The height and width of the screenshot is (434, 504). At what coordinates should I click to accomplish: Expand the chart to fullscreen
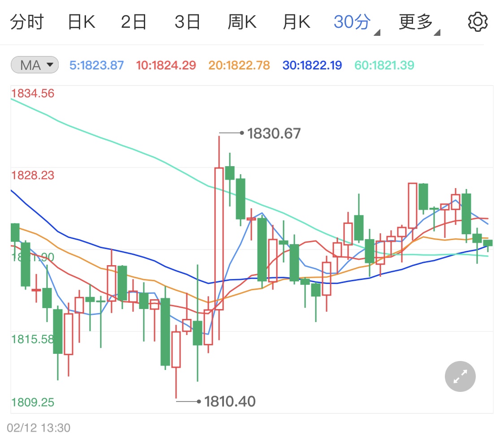460,376
